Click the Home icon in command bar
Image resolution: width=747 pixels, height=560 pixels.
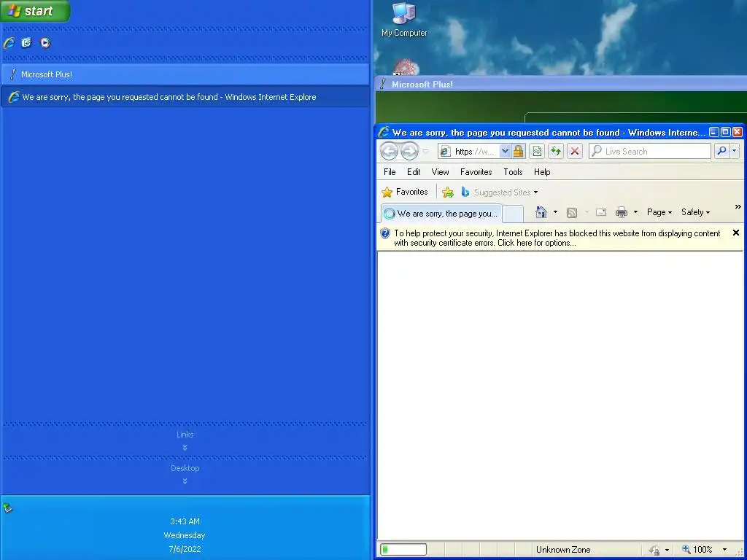point(541,212)
